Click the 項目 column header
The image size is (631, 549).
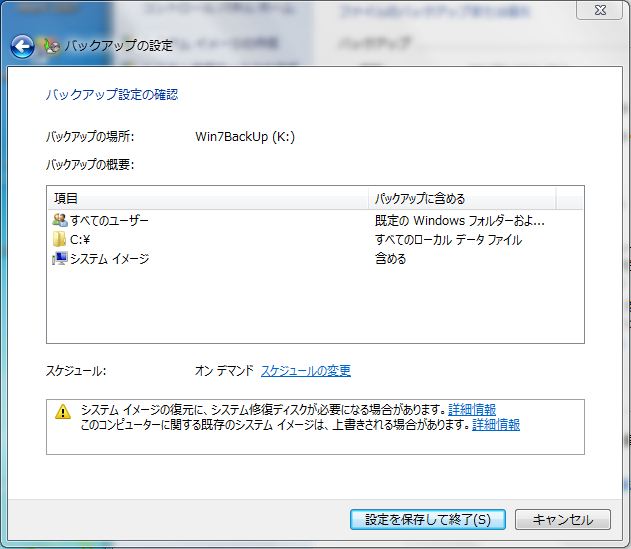click(x=208, y=198)
